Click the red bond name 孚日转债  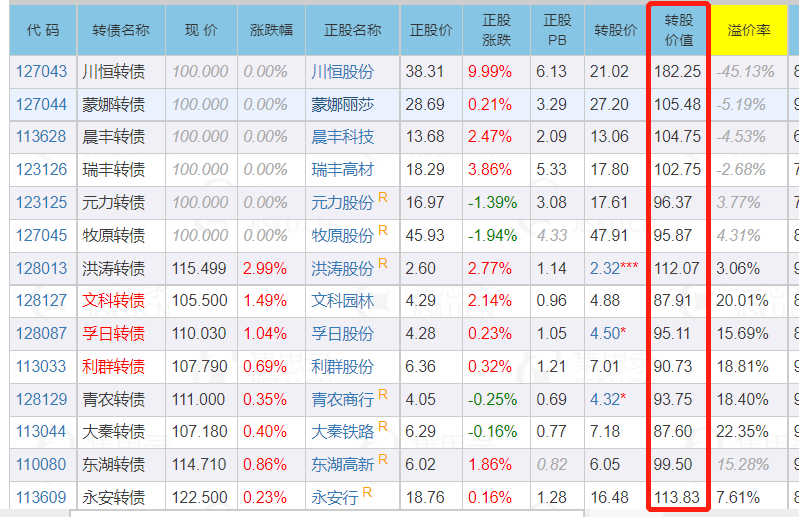[x=114, y=334]
